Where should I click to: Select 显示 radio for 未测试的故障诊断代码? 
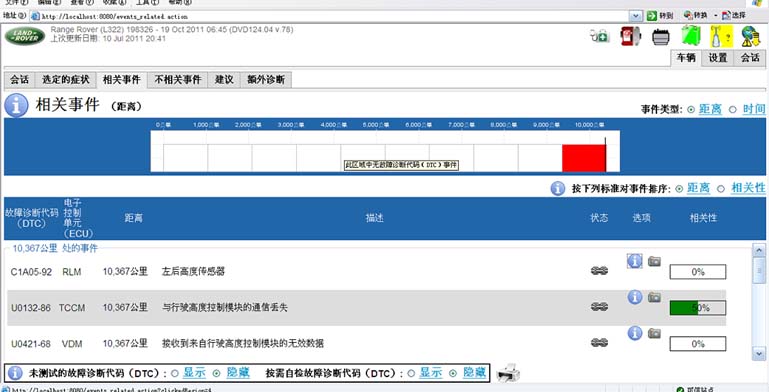[x=175, y=373]
